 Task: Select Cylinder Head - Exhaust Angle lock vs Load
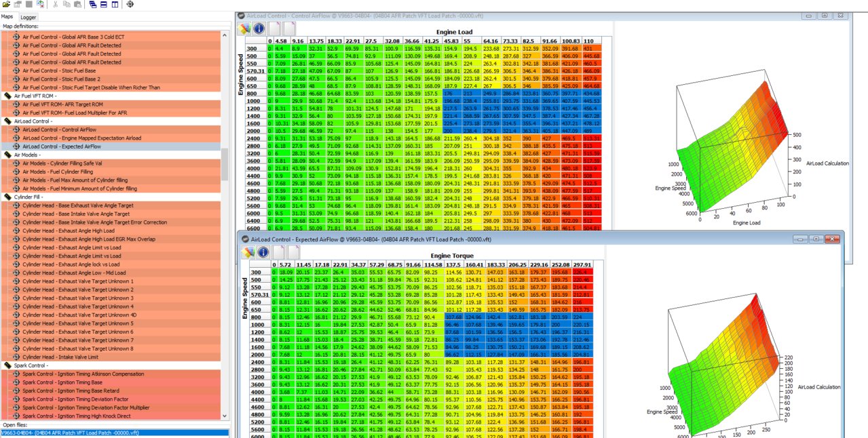pos(111,264)
